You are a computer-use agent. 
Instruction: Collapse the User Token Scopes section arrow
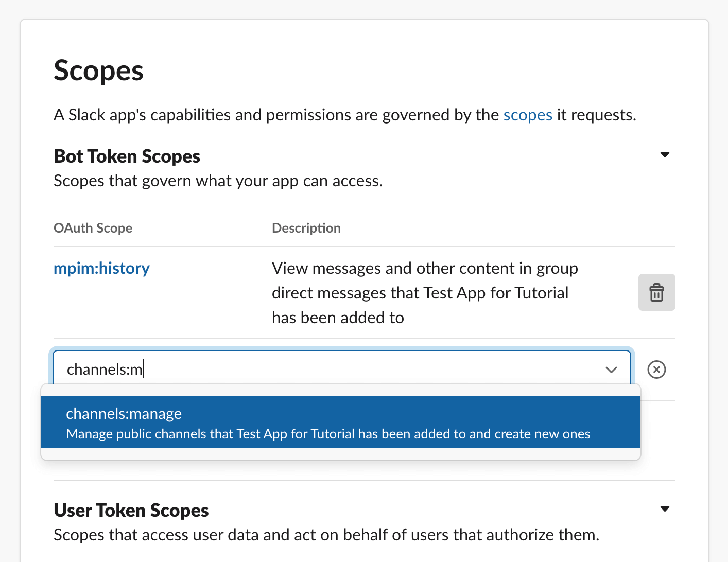point(665,509)
